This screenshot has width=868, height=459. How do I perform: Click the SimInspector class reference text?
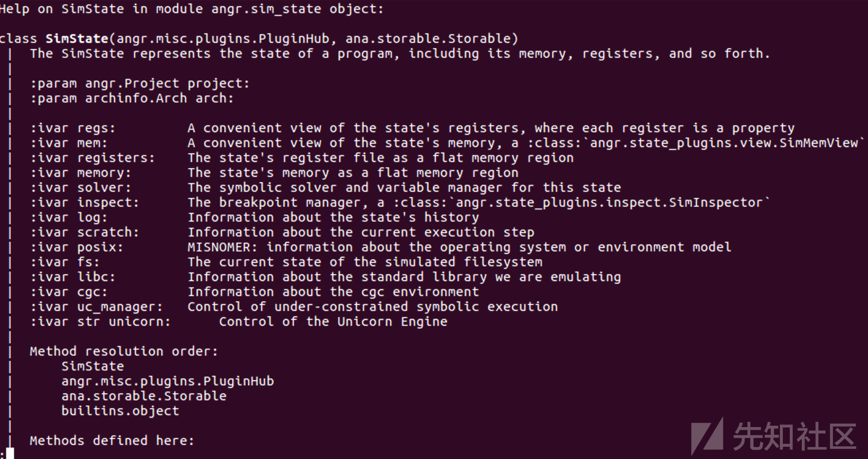[x=581, y=202]
